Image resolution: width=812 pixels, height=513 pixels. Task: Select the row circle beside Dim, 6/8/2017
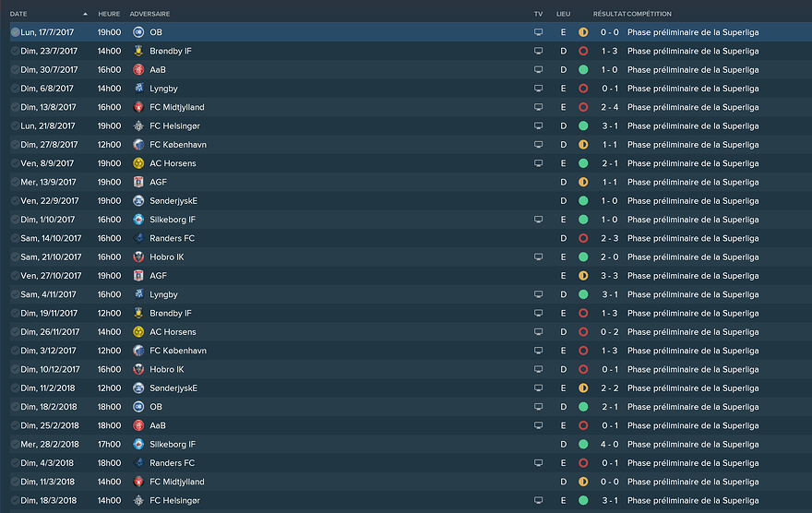(x=15, y=89)
